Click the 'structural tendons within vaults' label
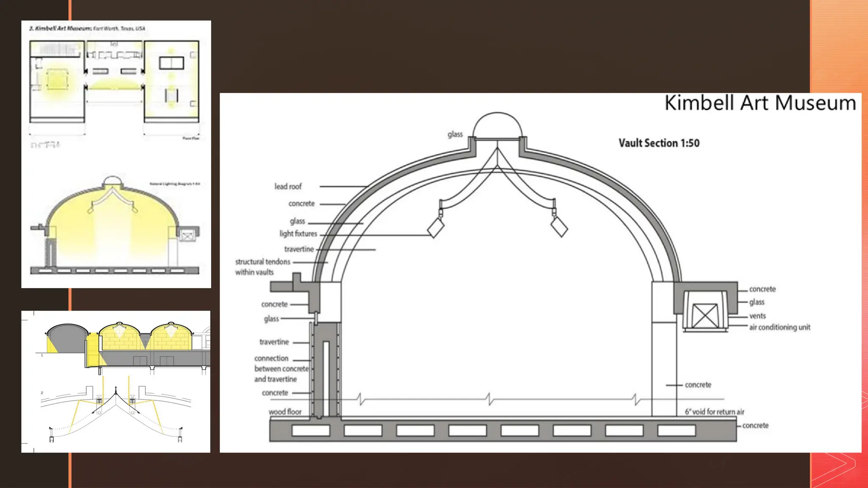 (x=262, y=267)
